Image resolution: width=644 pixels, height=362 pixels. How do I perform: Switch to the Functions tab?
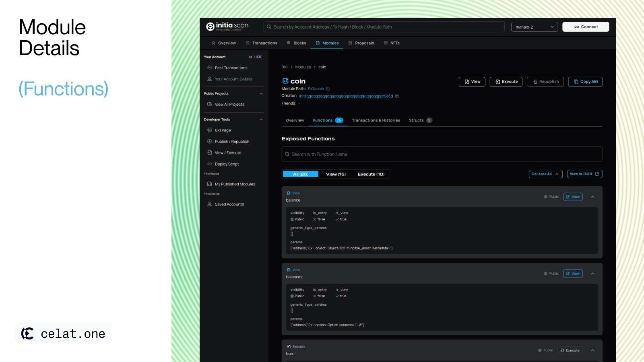coord(328,120)
